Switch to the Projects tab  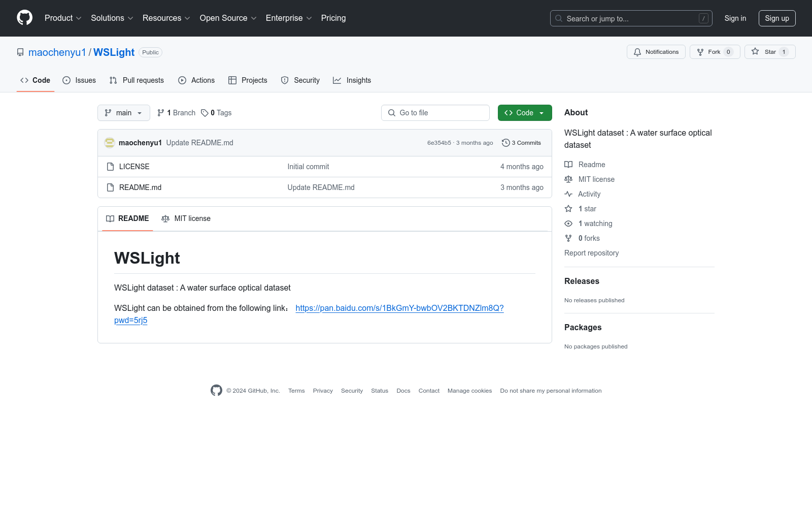tap(248, 80)
